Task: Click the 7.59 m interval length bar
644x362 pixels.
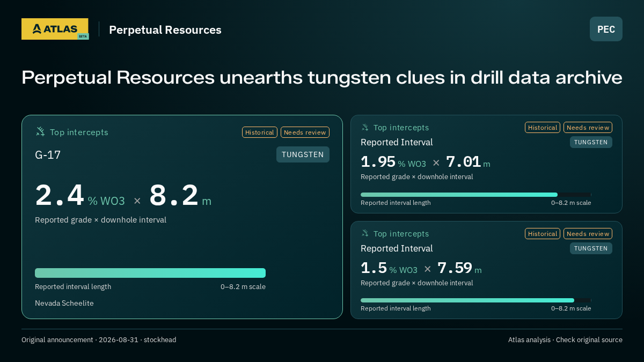Action: [476, 300]
